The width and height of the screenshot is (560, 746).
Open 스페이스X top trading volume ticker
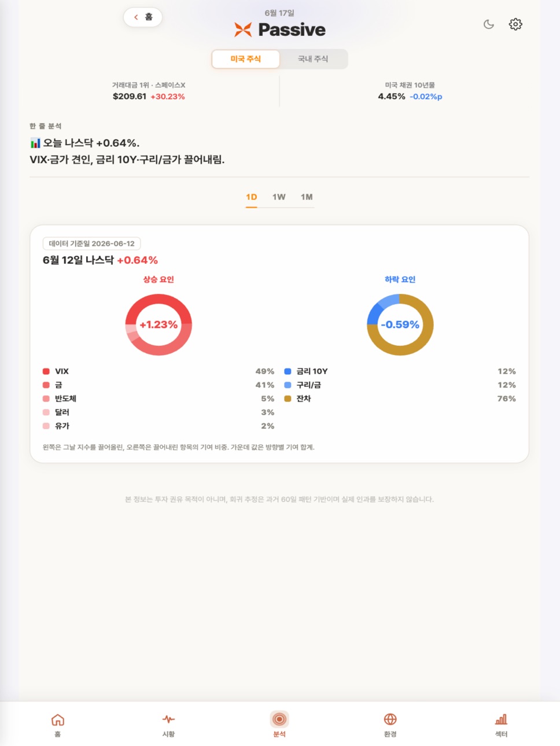click(149, 91)
